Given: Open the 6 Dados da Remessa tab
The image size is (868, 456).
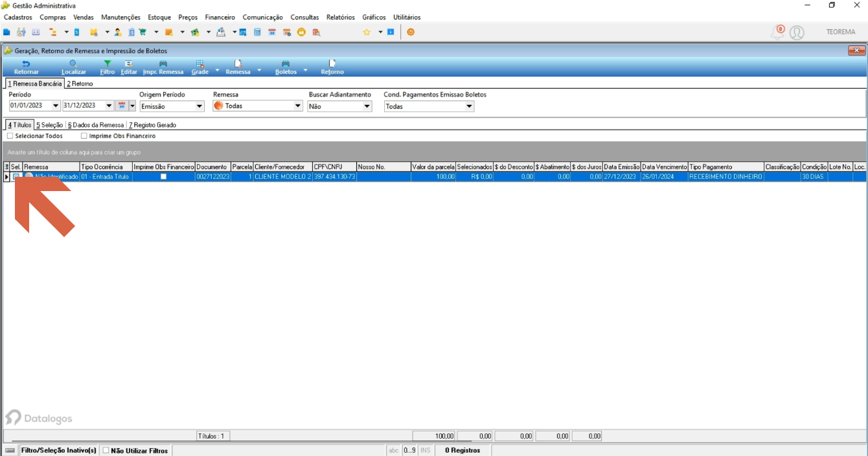Looking at the screenshot, I should pos(96,125).
